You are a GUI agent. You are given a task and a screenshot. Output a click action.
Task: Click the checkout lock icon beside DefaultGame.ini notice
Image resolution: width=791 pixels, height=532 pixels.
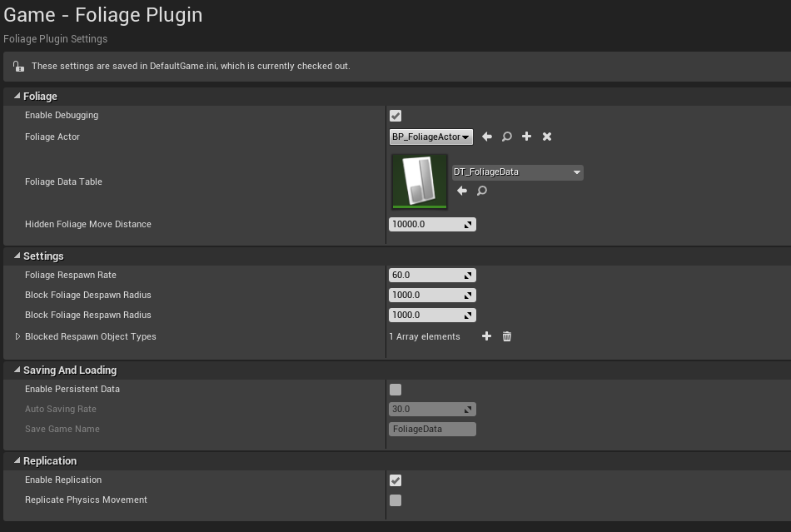pos(18,66)
